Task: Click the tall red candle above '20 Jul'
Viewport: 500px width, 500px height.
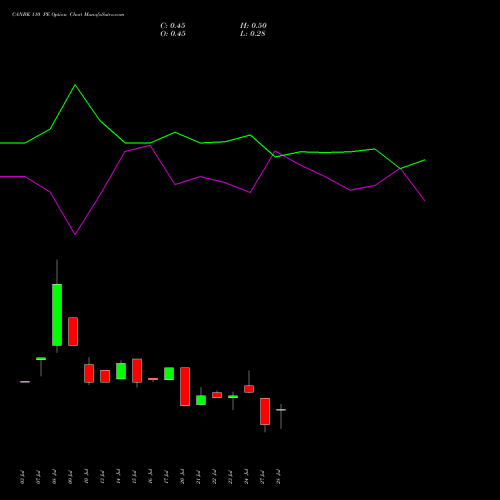Action: (185, 386)
